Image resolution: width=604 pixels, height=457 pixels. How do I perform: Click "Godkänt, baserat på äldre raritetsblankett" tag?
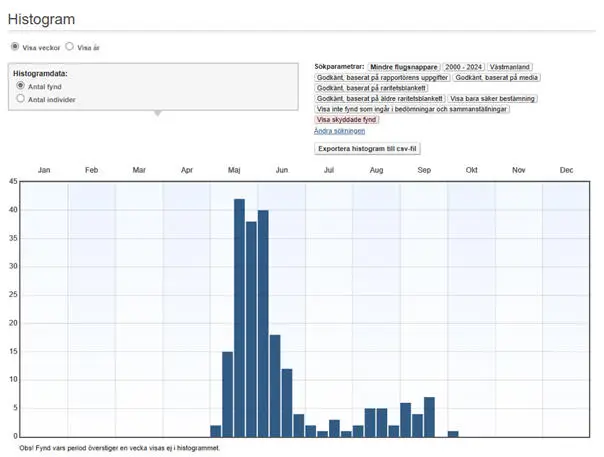click(x=379, y=98)
